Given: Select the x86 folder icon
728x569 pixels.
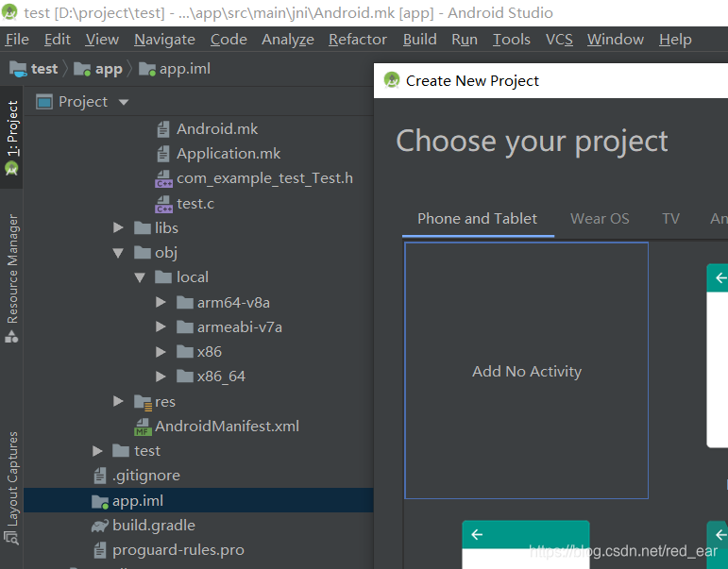Looking at the screenshot, I should 185,352.
